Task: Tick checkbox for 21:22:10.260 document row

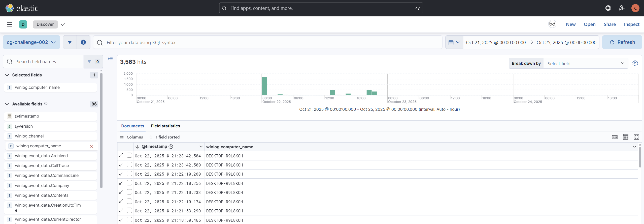Action: point(129,174)
